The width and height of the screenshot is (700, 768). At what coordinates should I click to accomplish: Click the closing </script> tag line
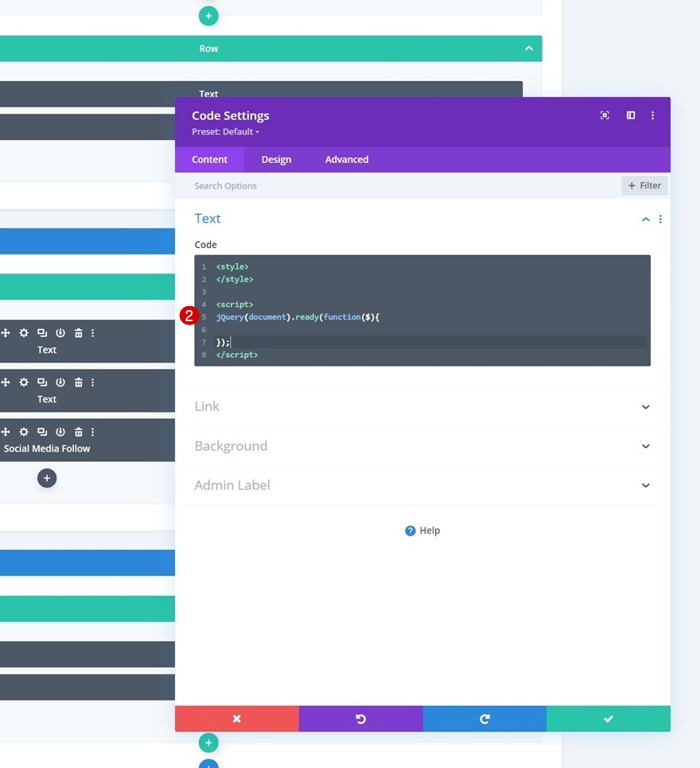coord(237,355)
